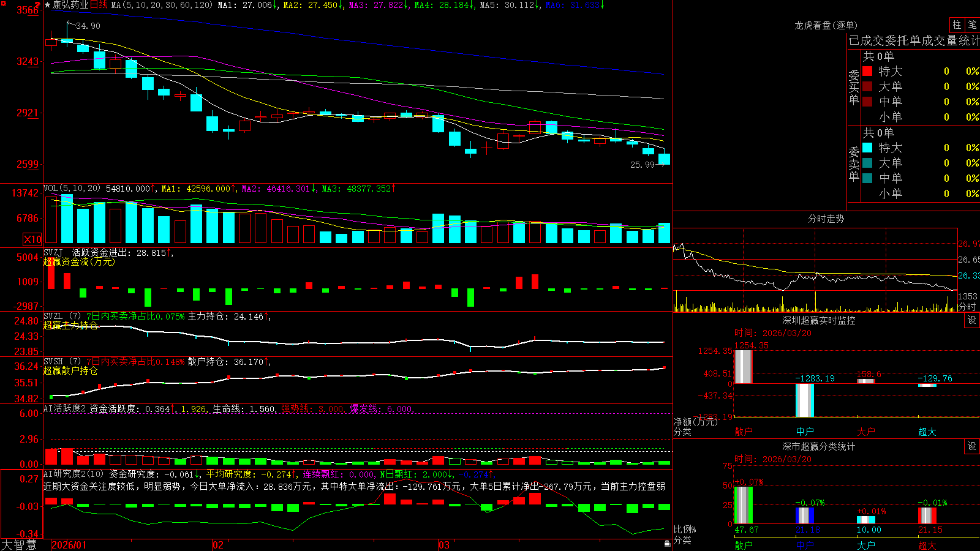
Task: Click the 大智慧 logo at bottom-left
Action: point(19,545)
